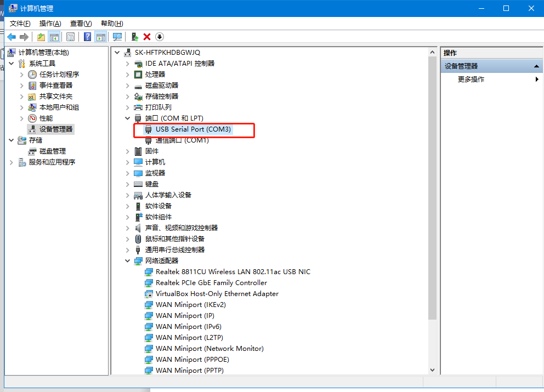
Task: Toggle the Show/Hide Console Tree button
Action: coord(54,37)
